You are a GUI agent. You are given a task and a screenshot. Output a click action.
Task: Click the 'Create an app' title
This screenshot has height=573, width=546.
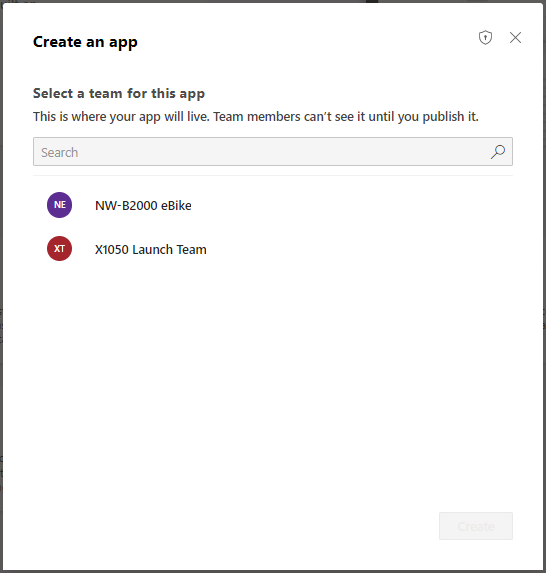[x=85, y=42]
